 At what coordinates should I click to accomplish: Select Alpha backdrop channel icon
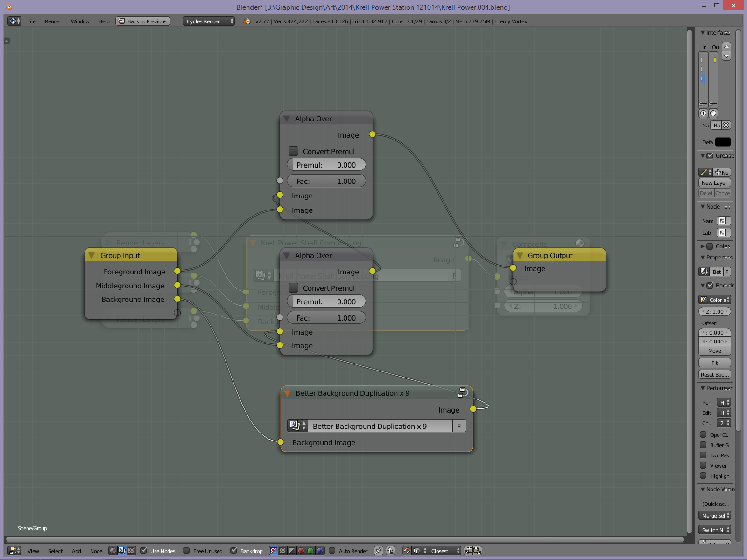(292, 551)
